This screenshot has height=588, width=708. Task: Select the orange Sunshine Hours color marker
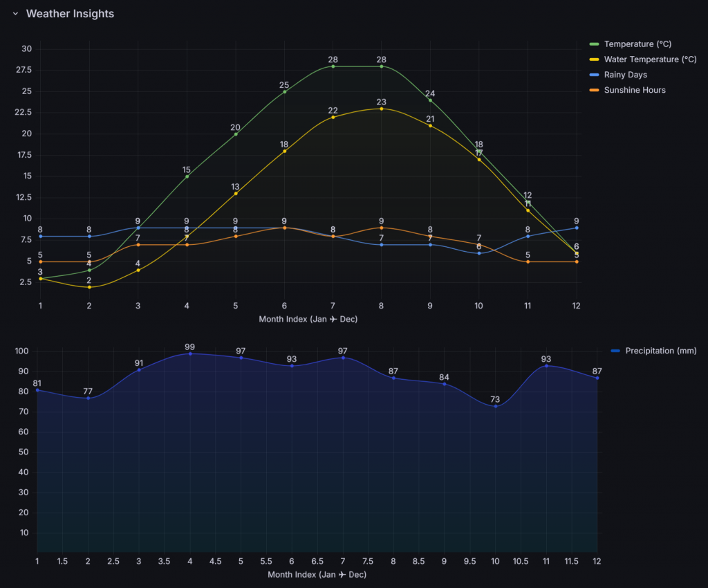coord(594,90)
